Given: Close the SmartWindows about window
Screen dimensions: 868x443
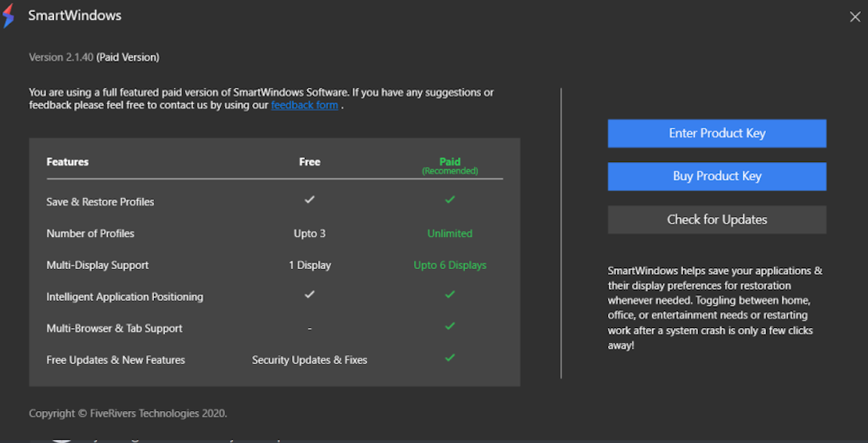Looking at the screenshot, I should coord(854,17).
